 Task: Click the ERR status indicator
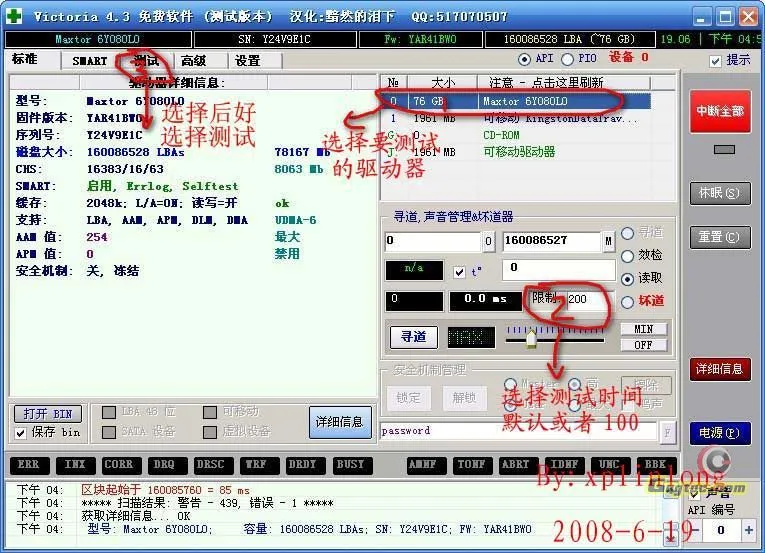coord(29,465)
